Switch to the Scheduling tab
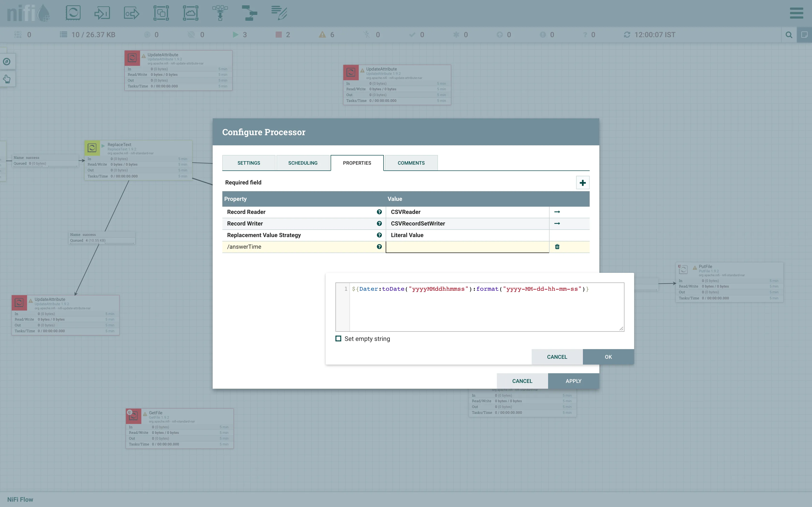Viewport: 812px width, 507px height. pyautogui.click(x=303, y=163)
